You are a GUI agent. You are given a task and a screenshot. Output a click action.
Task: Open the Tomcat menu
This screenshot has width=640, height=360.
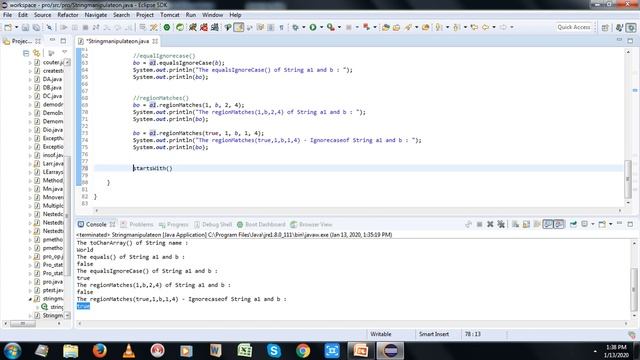[x=169, y=15]
